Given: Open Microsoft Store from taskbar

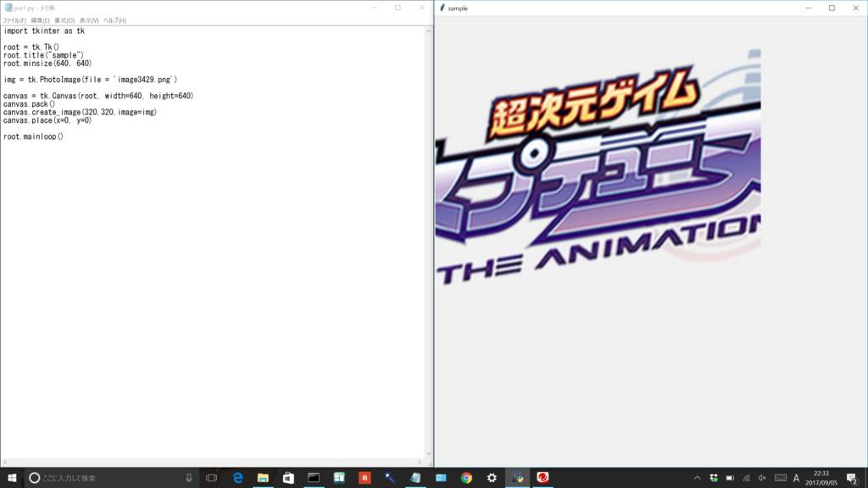Looking at the screenshot, I should point(288,478).
